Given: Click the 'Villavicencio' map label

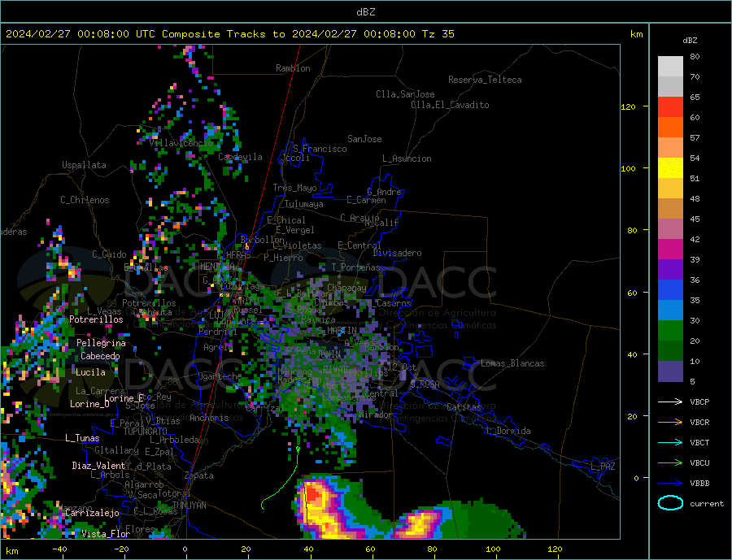Looking at the screenshot, I should tap(181, 143).
